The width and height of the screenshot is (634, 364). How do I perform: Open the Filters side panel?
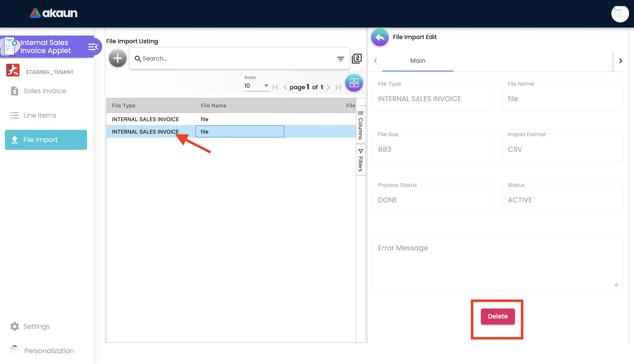click(361, 160)
